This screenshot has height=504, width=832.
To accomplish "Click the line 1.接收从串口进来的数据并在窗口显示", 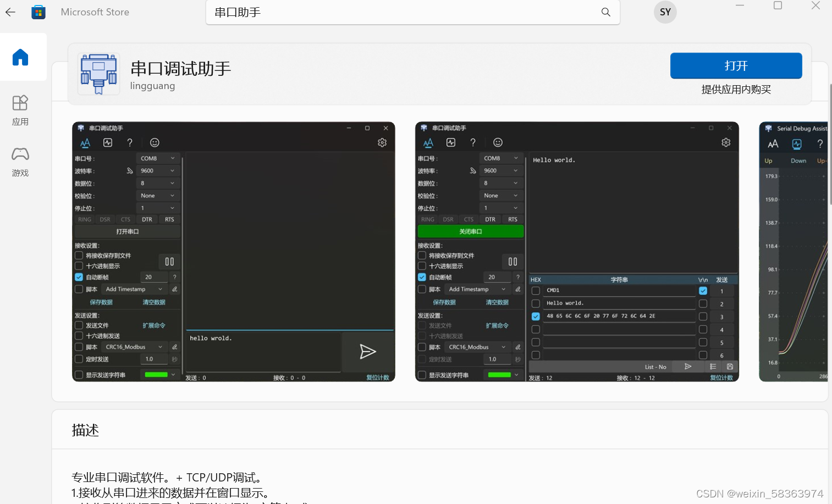I will pyautogui.click(x=170, y=492).
